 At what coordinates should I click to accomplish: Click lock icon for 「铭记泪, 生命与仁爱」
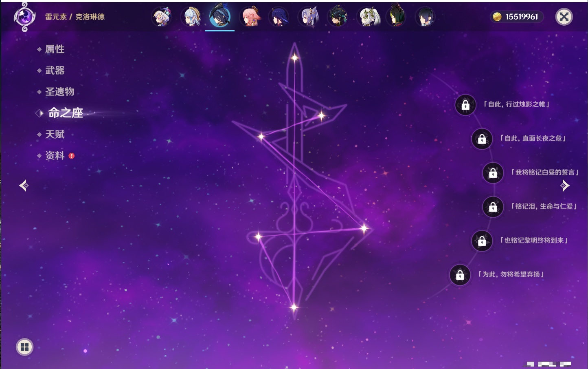tap(493, 207)
